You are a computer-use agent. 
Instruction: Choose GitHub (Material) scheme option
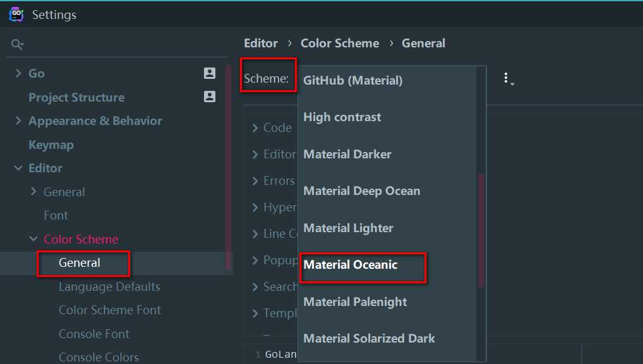[352, 80]
